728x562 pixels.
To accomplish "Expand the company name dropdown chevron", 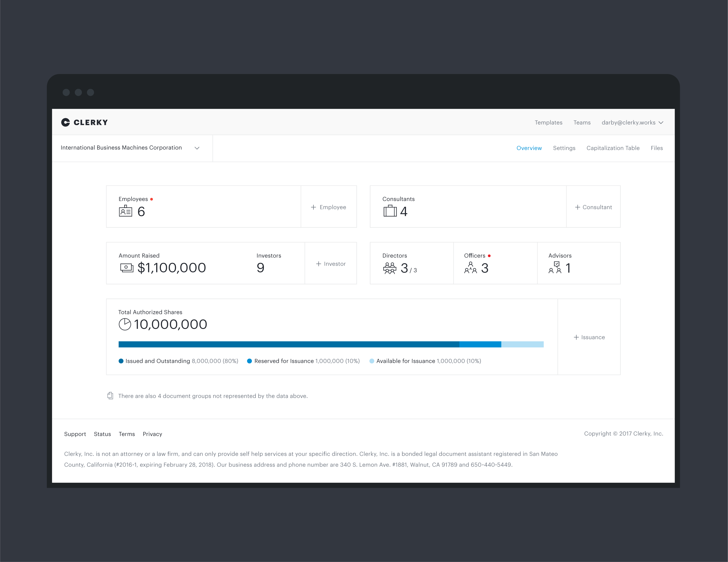I will (x=197, y=148).
